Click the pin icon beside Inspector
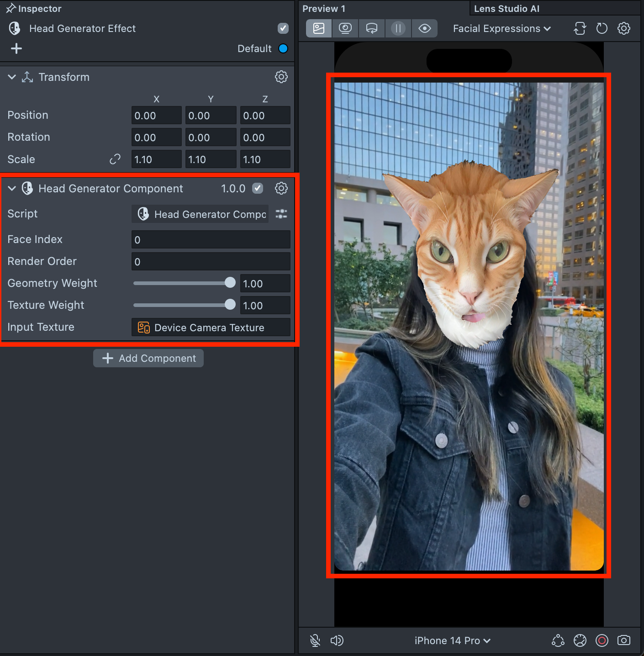This screenshot has height=656, width=644. point(10,8)
